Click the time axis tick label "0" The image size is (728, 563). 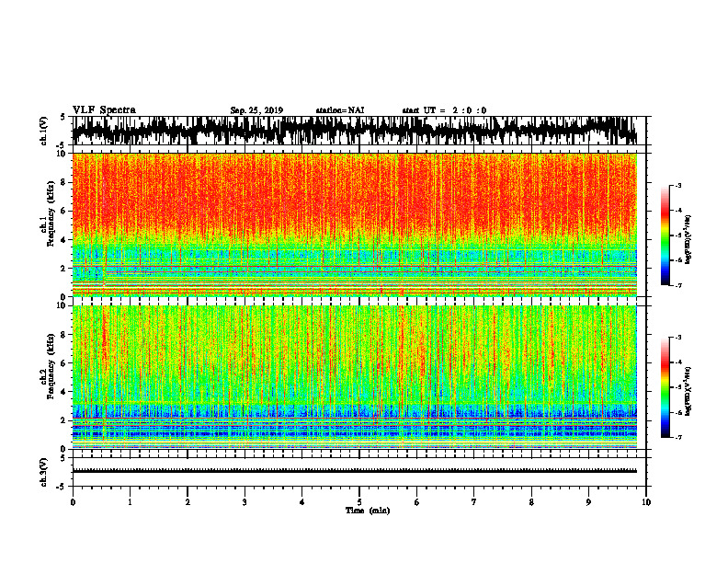pos(73,502)
